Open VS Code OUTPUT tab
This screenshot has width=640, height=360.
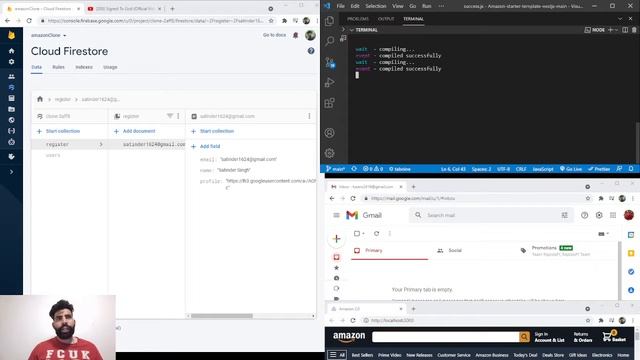click(386, 19)
